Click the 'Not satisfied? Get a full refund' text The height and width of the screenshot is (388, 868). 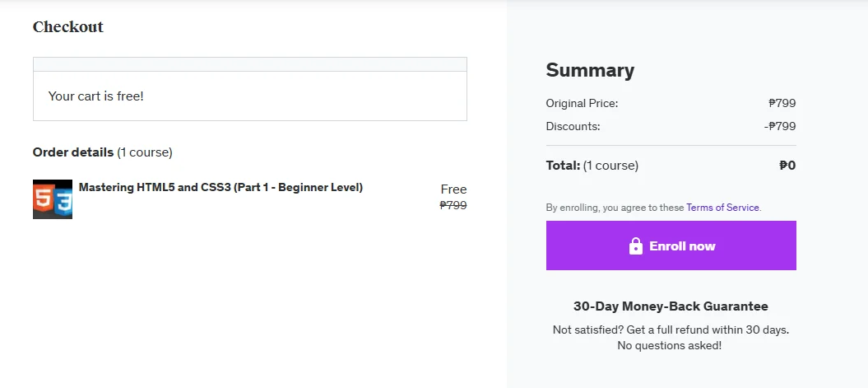coord(671,330)
